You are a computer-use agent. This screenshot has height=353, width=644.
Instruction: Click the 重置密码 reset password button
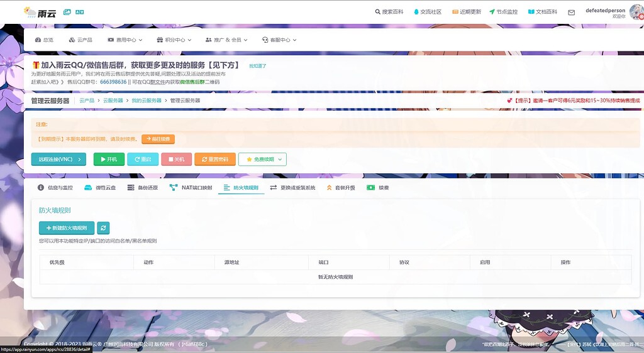[215, 159]
